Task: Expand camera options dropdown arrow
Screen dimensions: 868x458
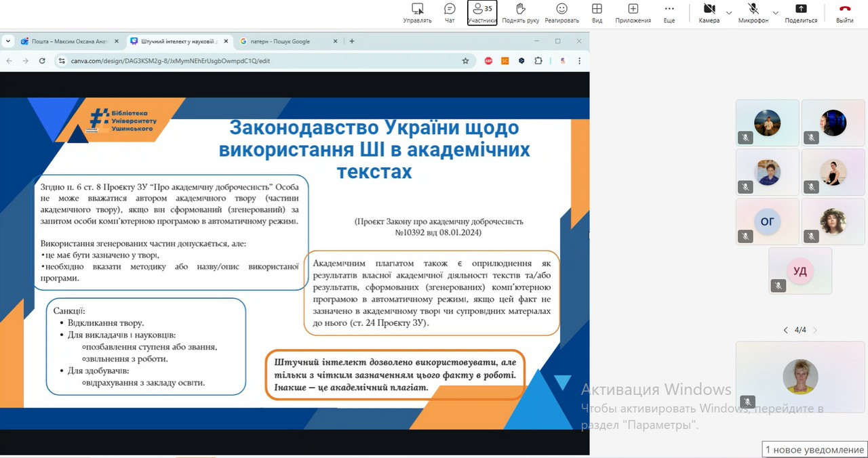Action: 729,13
